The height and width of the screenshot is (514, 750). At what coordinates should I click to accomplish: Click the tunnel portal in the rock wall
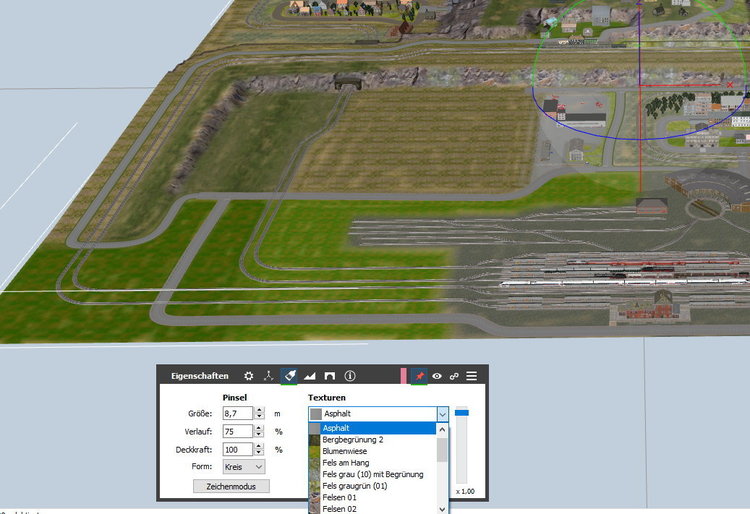(348, 84)
